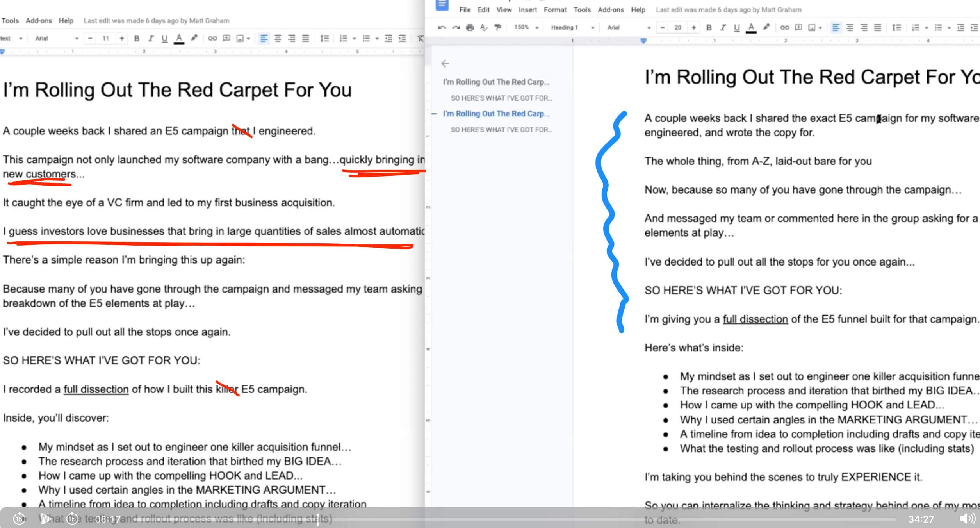Open the Edit menu
This screenshot has height=528, width=980.
point(483,10)
